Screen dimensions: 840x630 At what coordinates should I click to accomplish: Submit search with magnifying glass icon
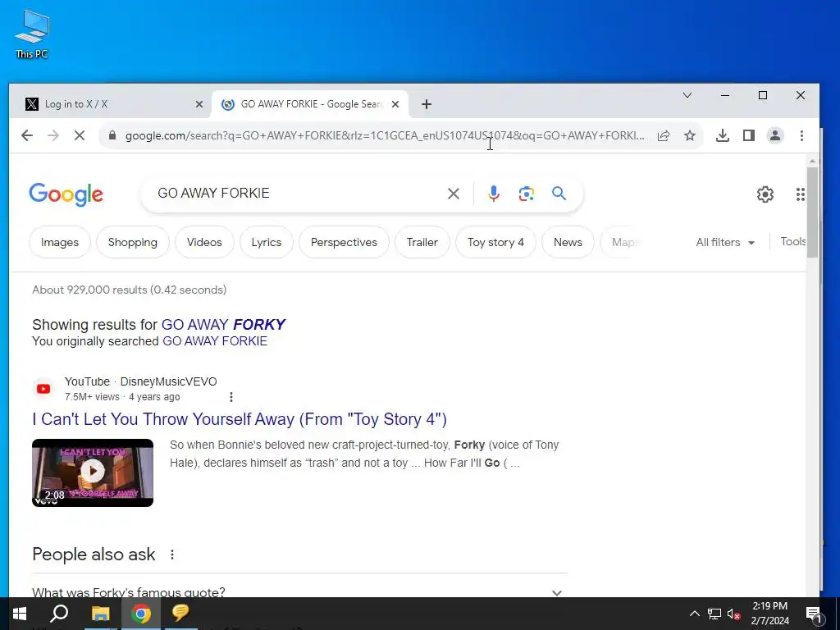(x=559, y=194)
